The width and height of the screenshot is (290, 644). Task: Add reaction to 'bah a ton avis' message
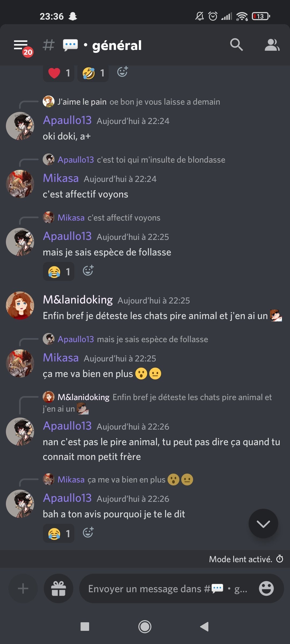(88, 533)
